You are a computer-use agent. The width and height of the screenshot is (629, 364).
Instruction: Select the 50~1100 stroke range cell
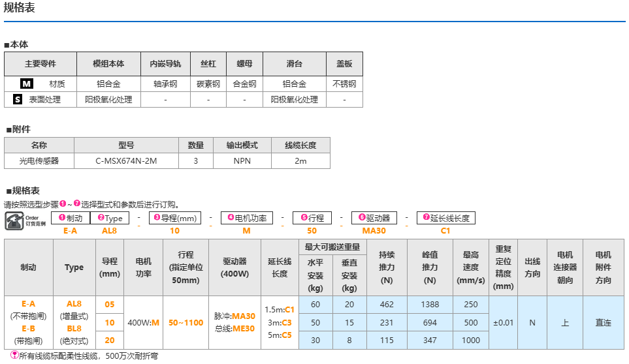point(185,323)
